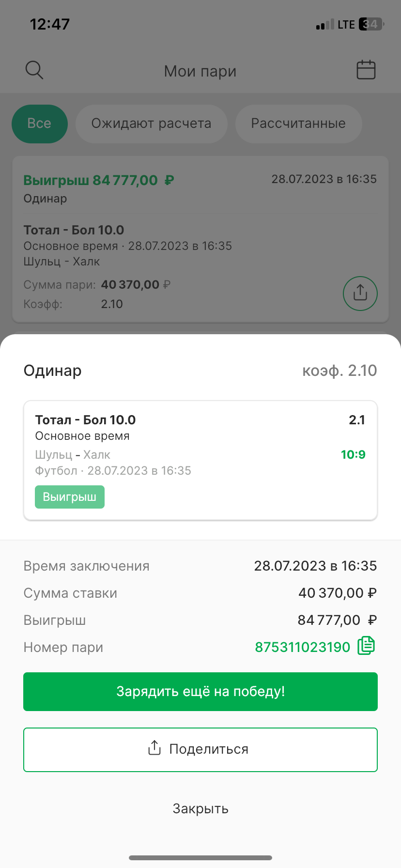Tap the LTE signal bars indicator

324,25
